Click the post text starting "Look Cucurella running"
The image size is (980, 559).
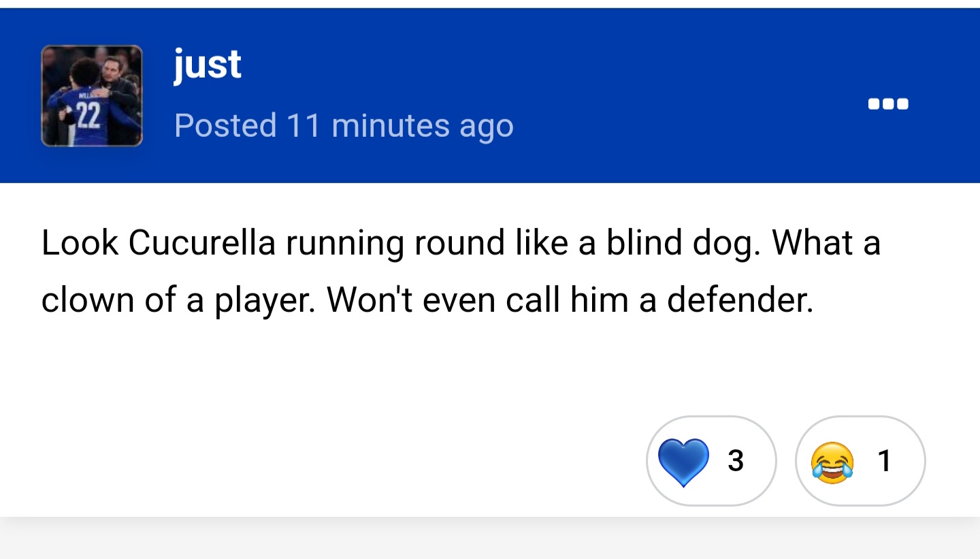(461, 271)
